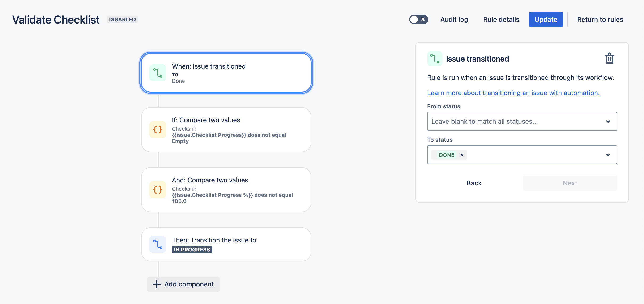Click the green trigger icon on the When node

click(x=158, y=73)
